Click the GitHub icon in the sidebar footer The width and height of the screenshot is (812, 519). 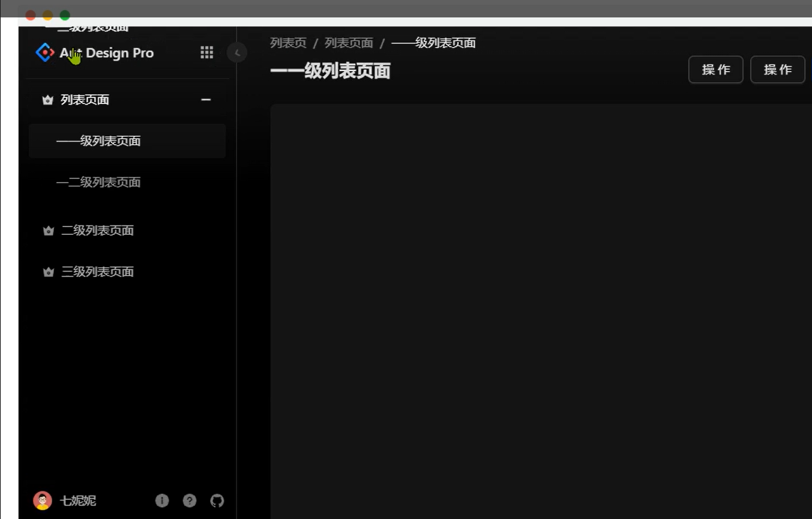tap(217, 500)
